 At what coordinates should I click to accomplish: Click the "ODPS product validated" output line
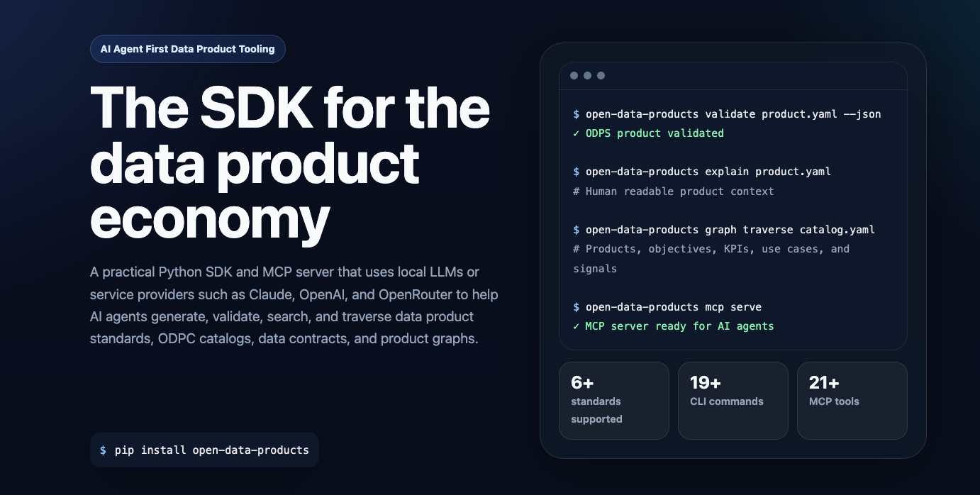tap(648, 133)
